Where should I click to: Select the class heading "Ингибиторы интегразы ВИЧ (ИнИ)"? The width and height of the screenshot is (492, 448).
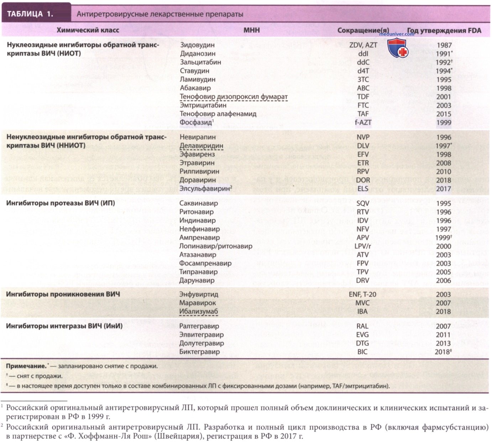click(64, 326)
